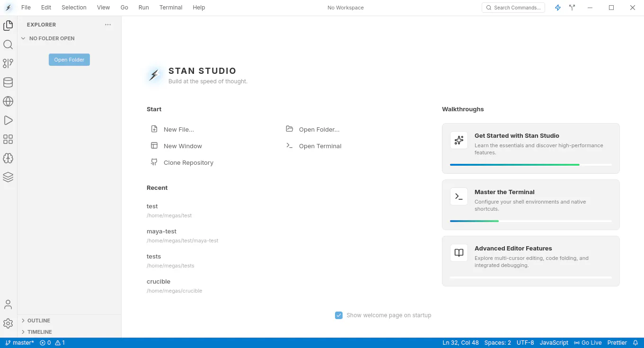
Task: Open the Selection menu
Action: coord(74,8)
